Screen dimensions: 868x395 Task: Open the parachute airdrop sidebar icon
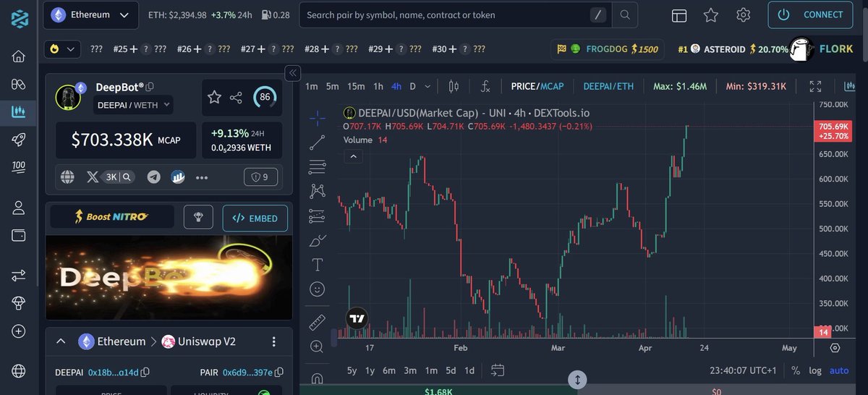19,304
